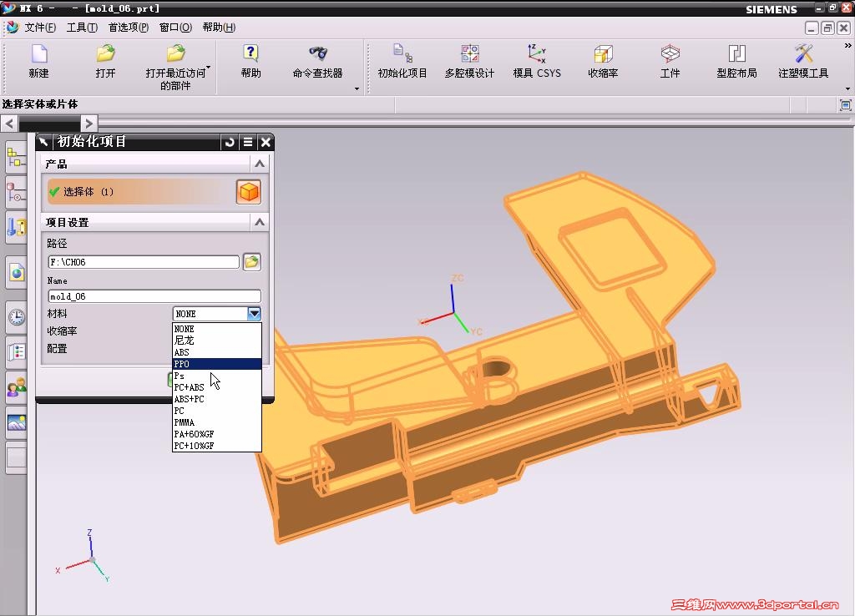The width and height of the screenshot is (855, 616).
Task: Open 注塑模工具 mold tools
Action: [803, 53]
